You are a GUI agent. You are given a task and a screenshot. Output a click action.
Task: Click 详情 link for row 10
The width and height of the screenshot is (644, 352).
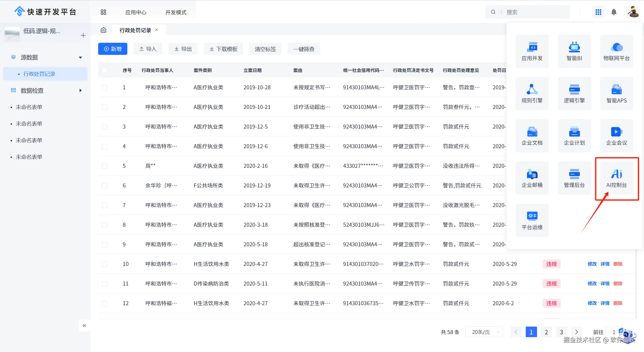coord(605,264)
